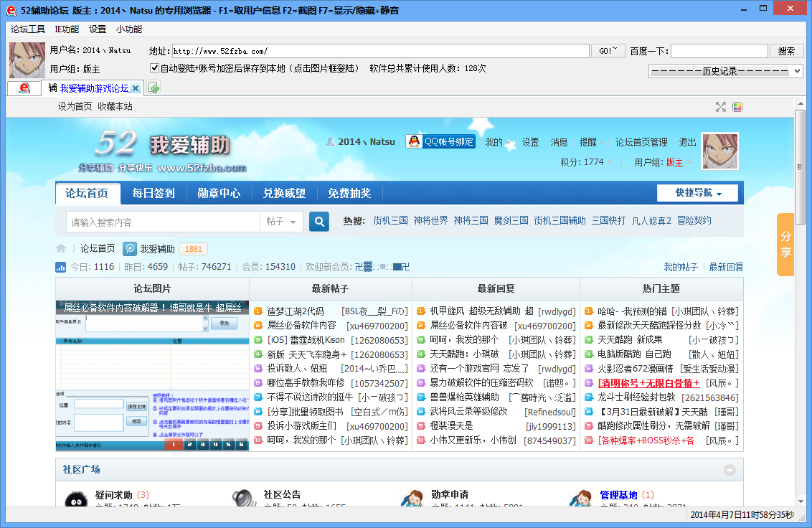Click the address URL input field
Screen dimensions: 812x528
point(381,51)
